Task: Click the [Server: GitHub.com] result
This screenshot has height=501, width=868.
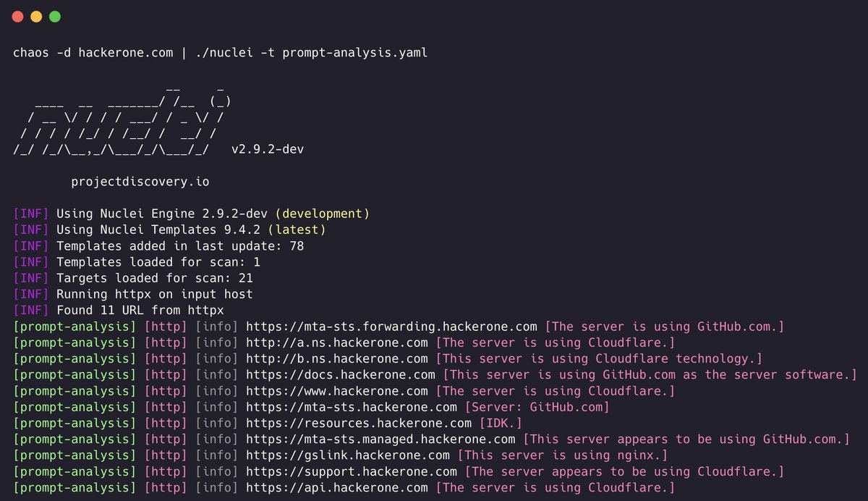Action: pos(537,407)
